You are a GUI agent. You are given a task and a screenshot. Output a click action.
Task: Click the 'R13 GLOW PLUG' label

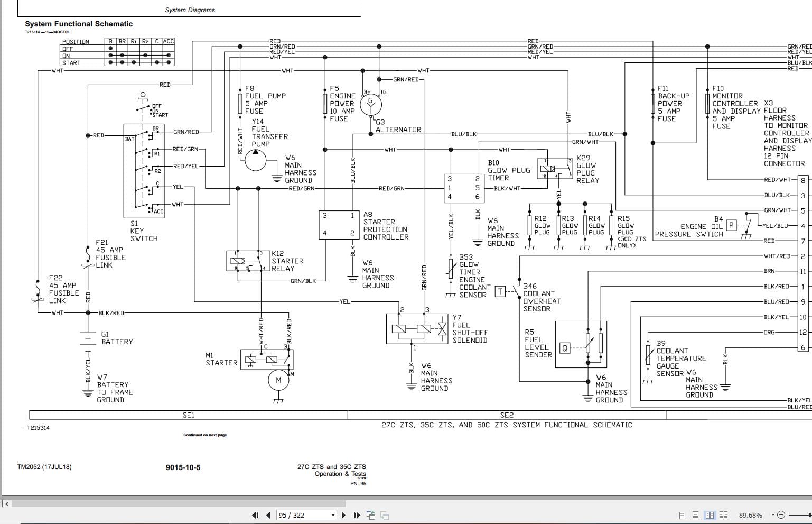pyautogui.click(x=570, y=225)
